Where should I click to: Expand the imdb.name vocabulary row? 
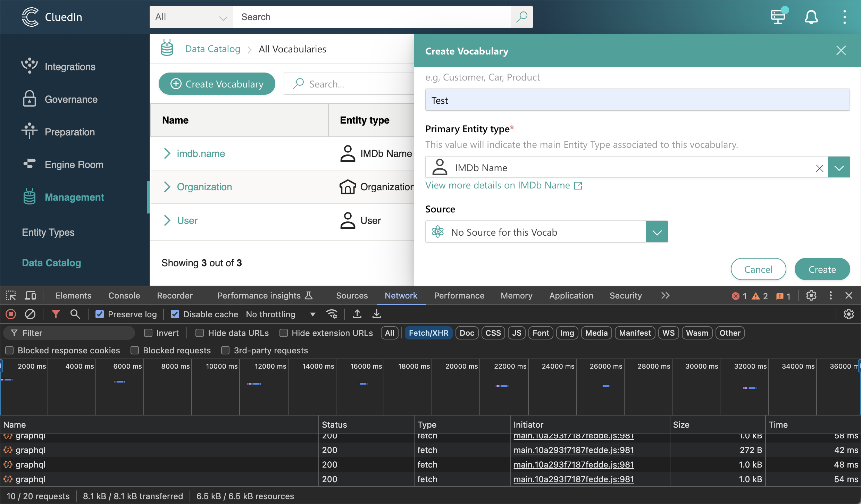pos(167,153)
